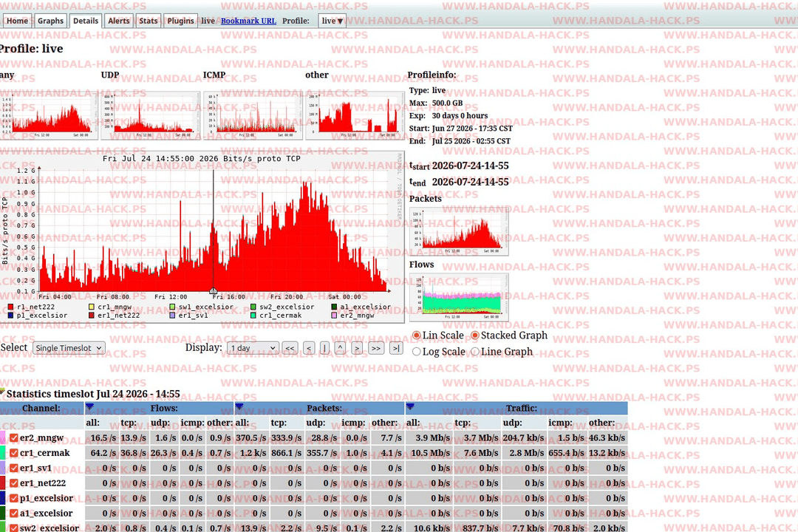
Task: Click the pink color swatch beside er2_mngw row
Action: pyautogui.click(x=2, y=438)
